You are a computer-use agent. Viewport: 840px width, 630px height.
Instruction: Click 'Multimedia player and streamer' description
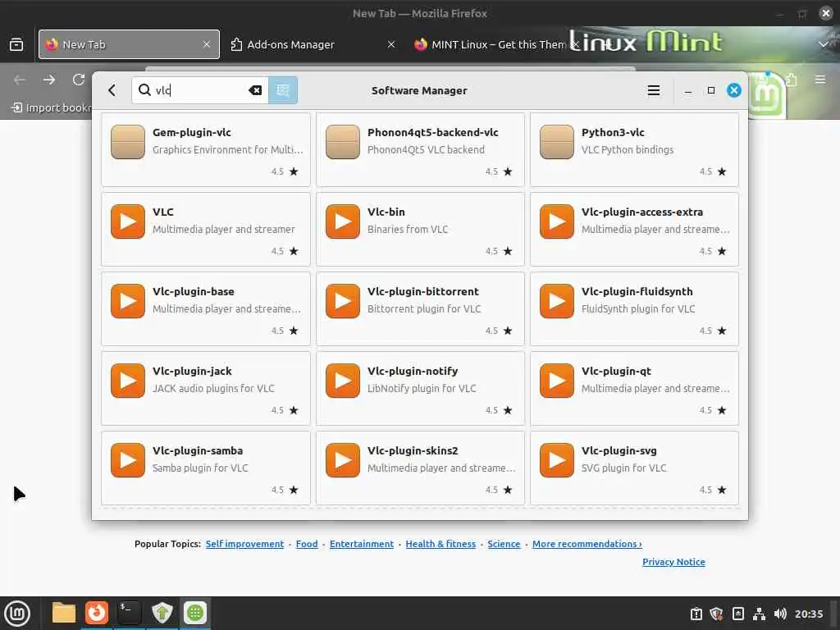(224, 230)
